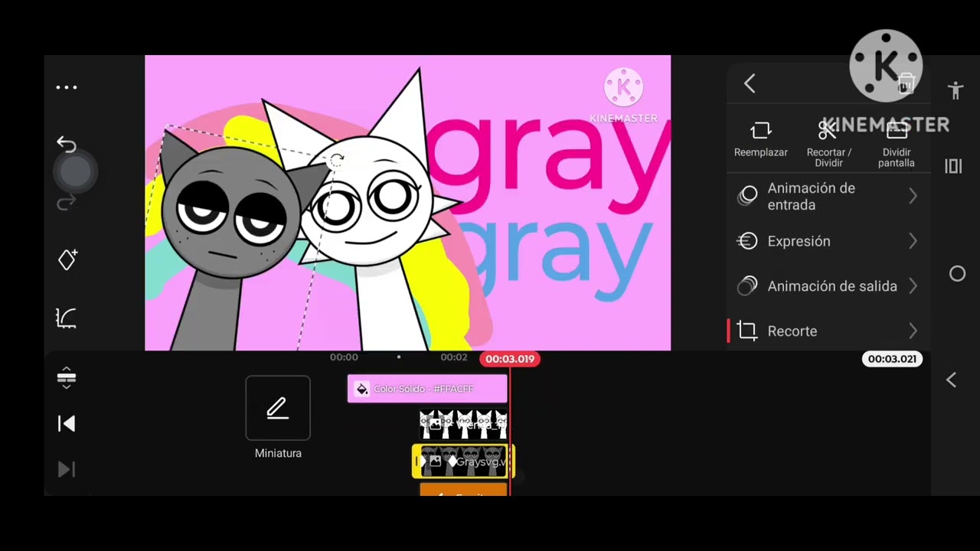Select the Color Sólido - #FFACFF clip
980x551 pixels.
tap(427, 389)
